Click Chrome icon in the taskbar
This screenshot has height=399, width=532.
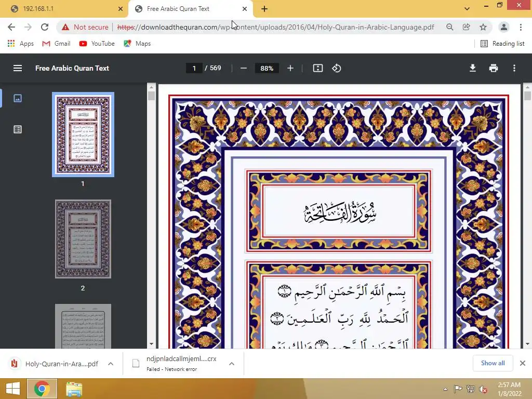tap(42, 389)
